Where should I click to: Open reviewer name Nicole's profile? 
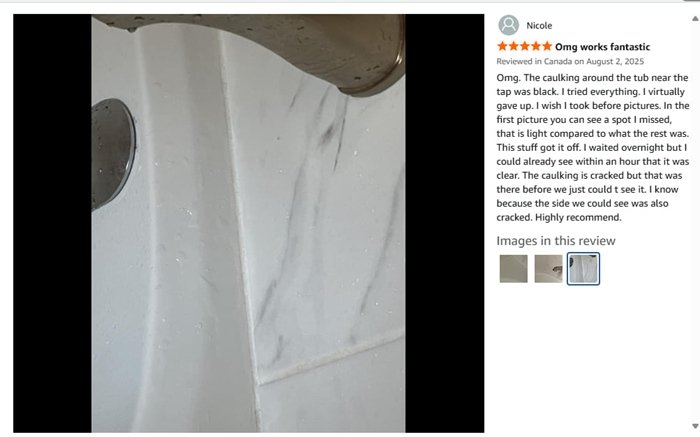point(539,25)
